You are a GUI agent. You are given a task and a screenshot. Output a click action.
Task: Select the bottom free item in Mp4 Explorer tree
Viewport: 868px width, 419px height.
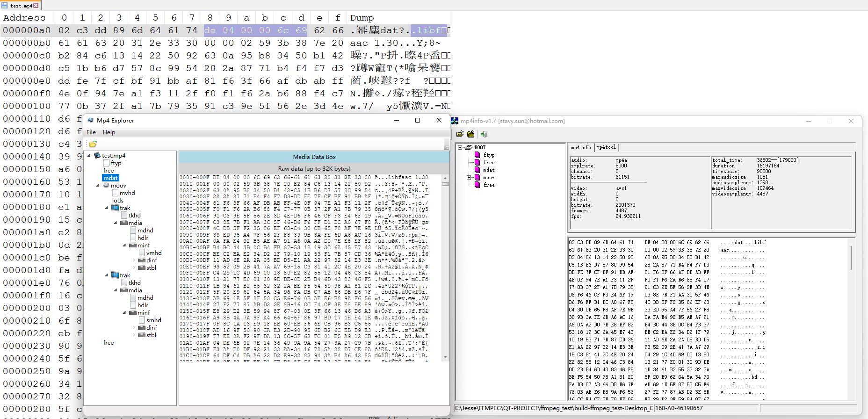point(108,342)
